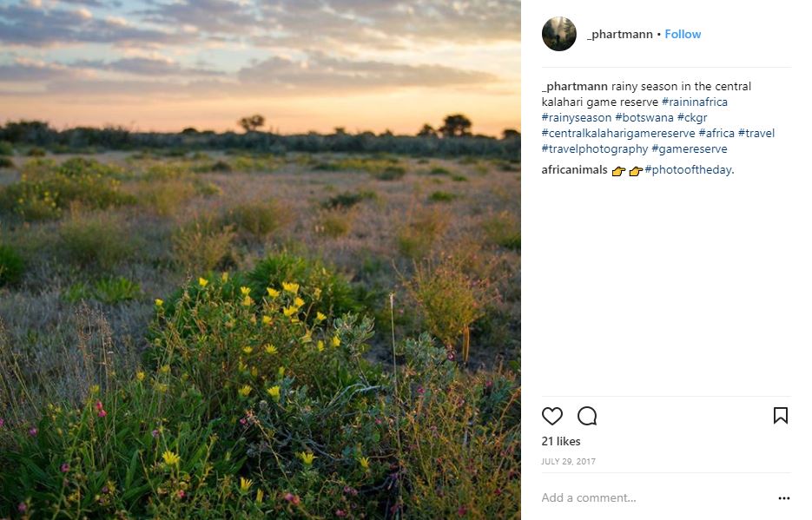Open the #rainyseason hashtag

[x=576, y=118]
